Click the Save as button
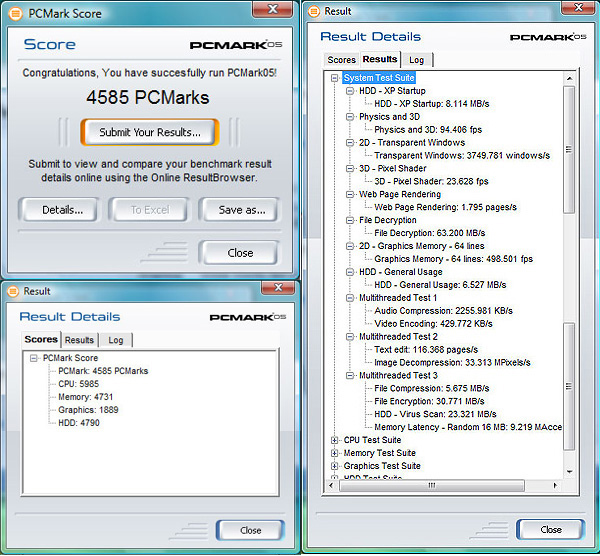Image resolution: width=600 pixels, height=556 pixels. (x=239, y=210)
